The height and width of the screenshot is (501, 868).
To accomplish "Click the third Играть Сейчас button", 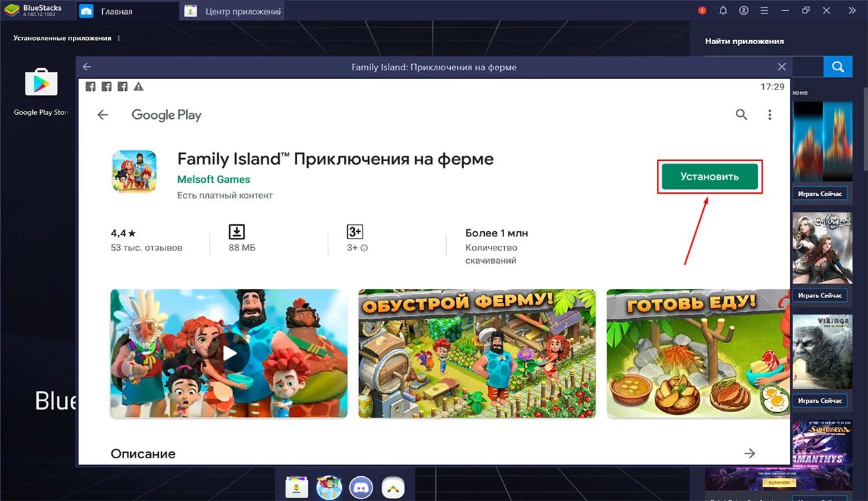I will click(821, 401).
